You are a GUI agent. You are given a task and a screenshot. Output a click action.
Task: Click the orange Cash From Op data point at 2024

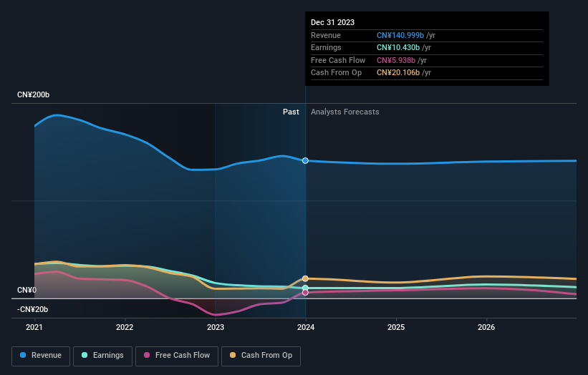click(x=305, y=278)
